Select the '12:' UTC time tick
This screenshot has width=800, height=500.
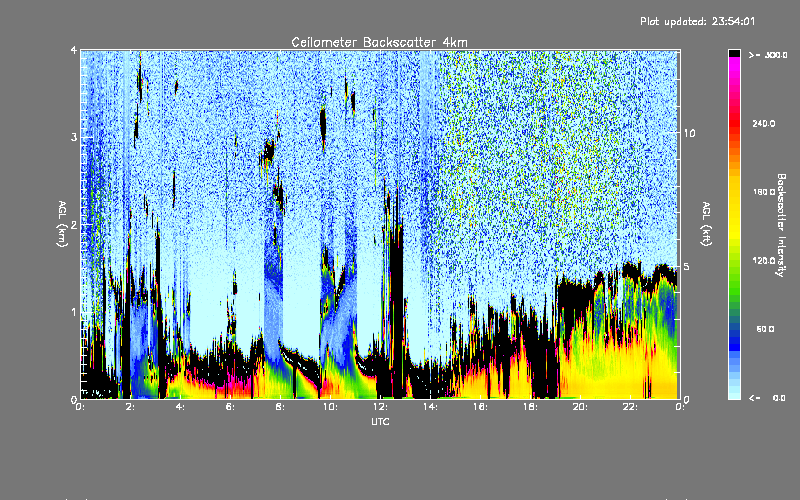(380, 407)
